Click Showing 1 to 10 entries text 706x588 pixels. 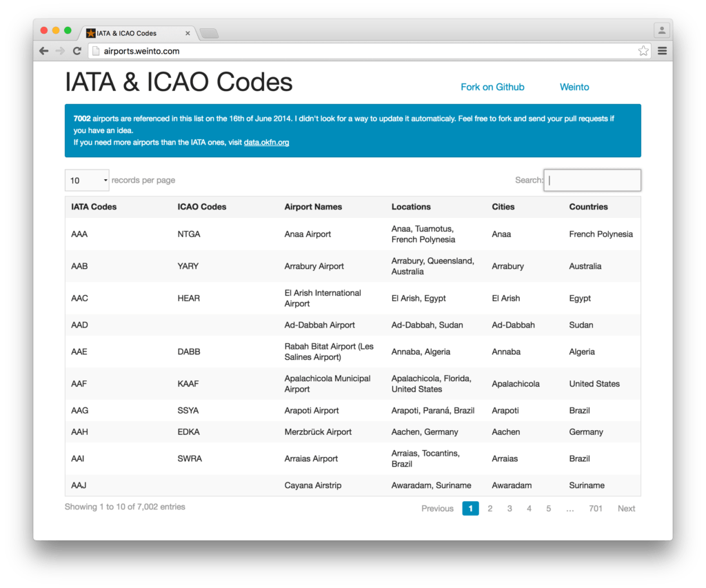click(125, 507)
